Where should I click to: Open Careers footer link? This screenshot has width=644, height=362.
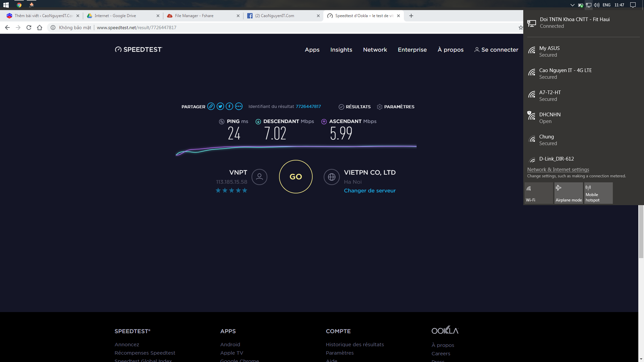click(x=441, y=353)
